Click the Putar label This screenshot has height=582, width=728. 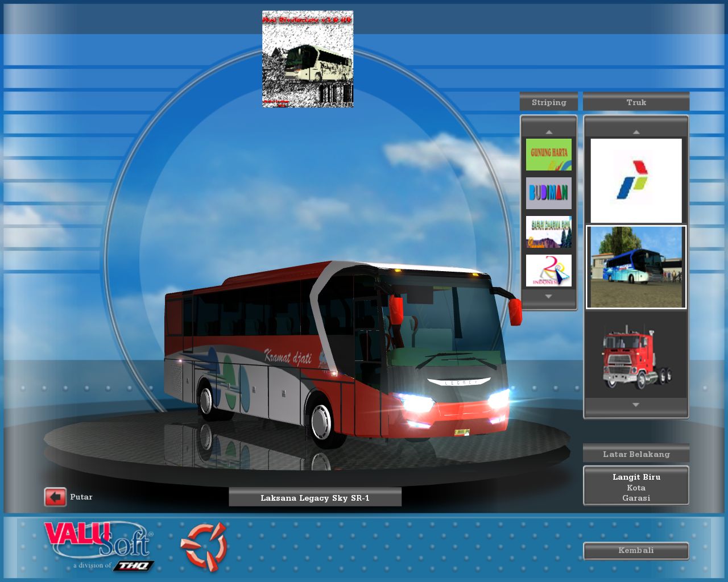[x=81, y=497]
